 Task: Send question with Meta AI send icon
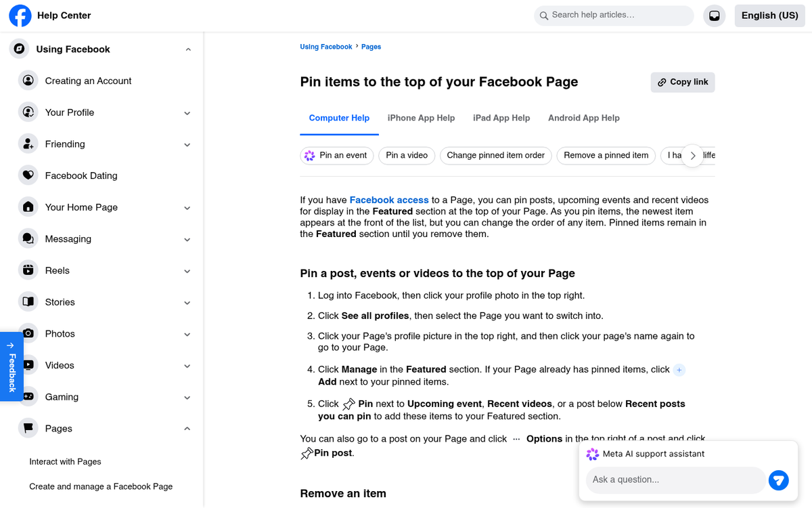tap(778, 480)
